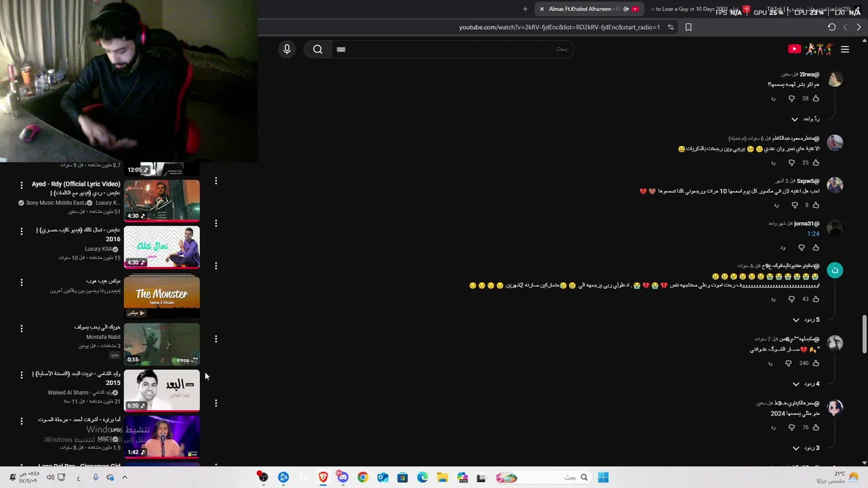Open options for the MBC 1:42 video
Image resolution: width=868 pixels, height=488 pixels.
[21, 421]
